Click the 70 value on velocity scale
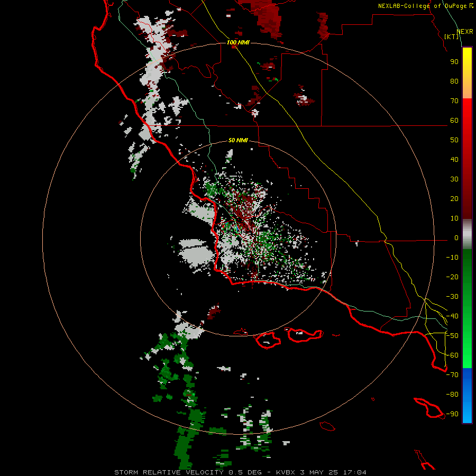The width and height of the screenshot is (476, 476). click(x=454, y=101)
